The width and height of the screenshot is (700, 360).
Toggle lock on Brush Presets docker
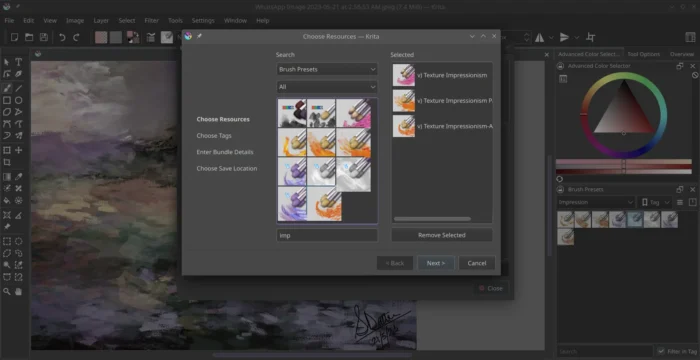point(560,189)
